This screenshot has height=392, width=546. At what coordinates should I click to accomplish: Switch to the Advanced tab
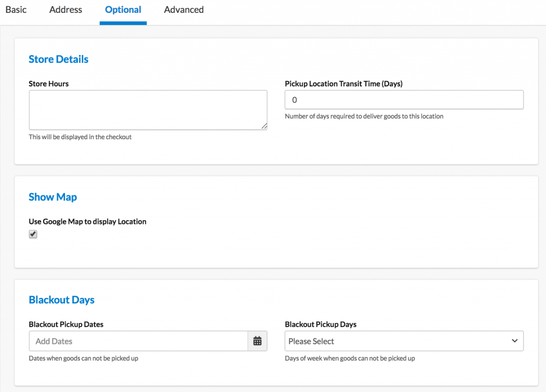pyautogui.click(x=183, y=10)
